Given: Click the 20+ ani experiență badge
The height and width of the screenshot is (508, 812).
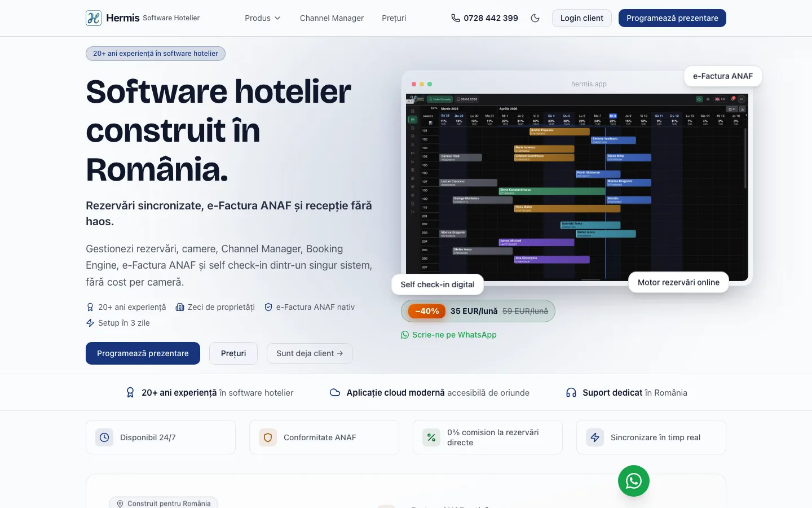Looking at the screenshot, I should [156, 54].
